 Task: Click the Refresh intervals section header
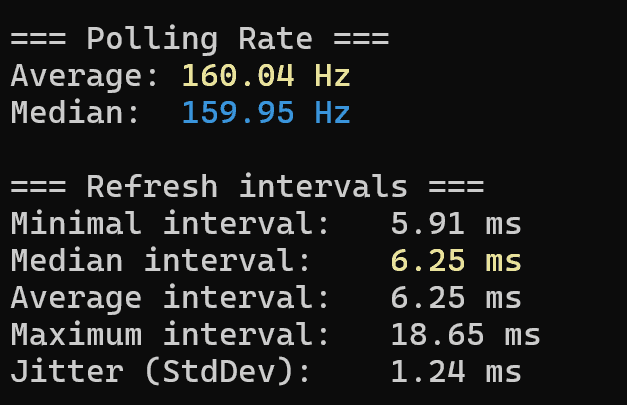[247, 187]
